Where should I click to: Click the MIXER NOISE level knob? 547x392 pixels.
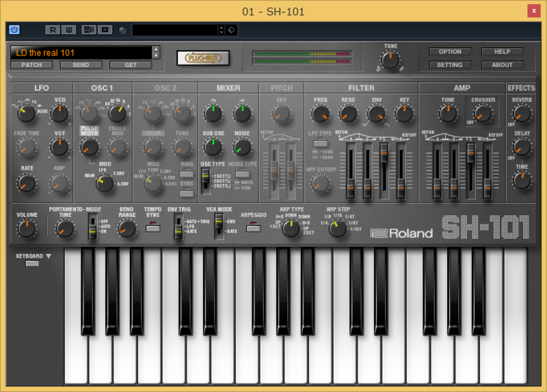242,147
